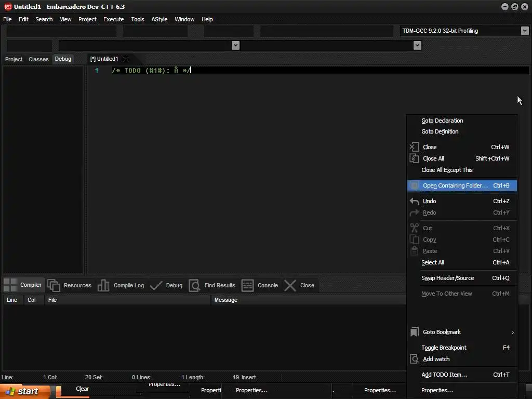This screenshot has height=399, width=532.
Task: Switch to the Project side tab
Action: (14, 59)
